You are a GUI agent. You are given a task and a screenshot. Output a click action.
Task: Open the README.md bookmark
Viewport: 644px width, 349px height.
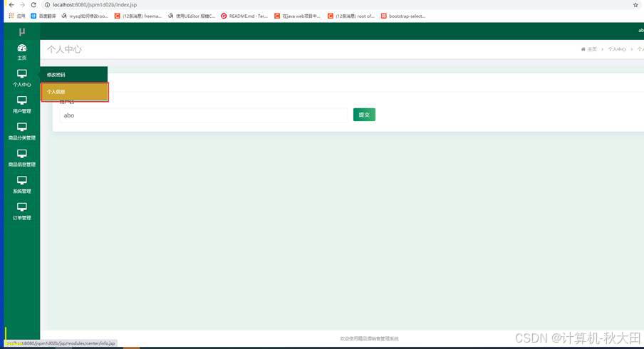(x=244, y=16)
